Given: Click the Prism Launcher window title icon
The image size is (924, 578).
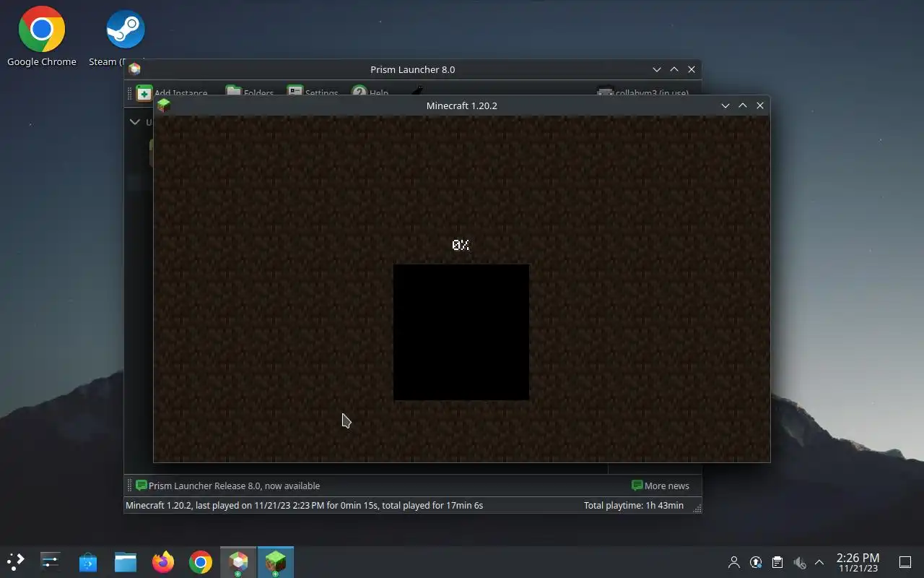Looking at the screenshot, I should 134,69.
